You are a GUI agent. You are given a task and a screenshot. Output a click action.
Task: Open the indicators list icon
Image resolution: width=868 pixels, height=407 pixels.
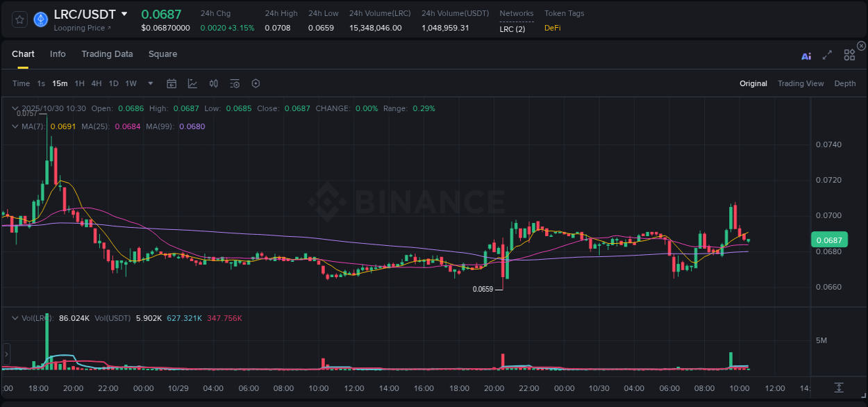click(x=234, y=83)
